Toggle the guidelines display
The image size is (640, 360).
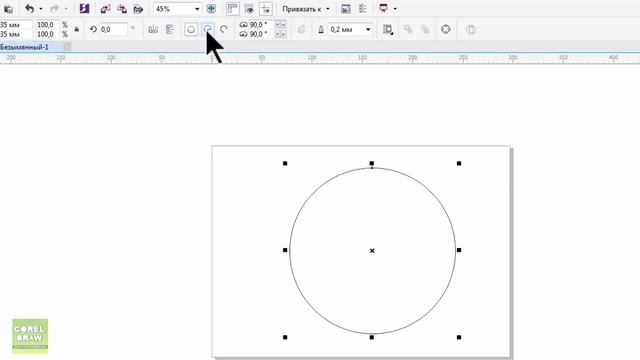point(266,9)
